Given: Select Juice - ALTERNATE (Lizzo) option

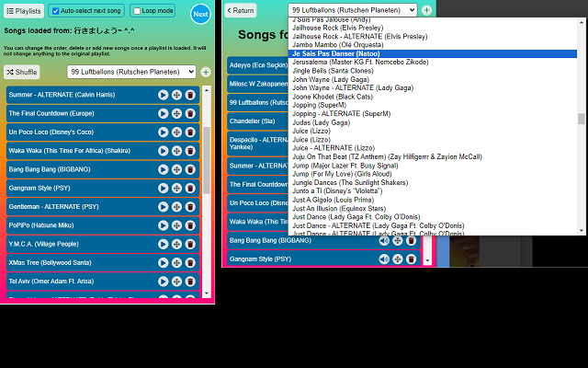Looking at the screenshot, I should [433, 148].
